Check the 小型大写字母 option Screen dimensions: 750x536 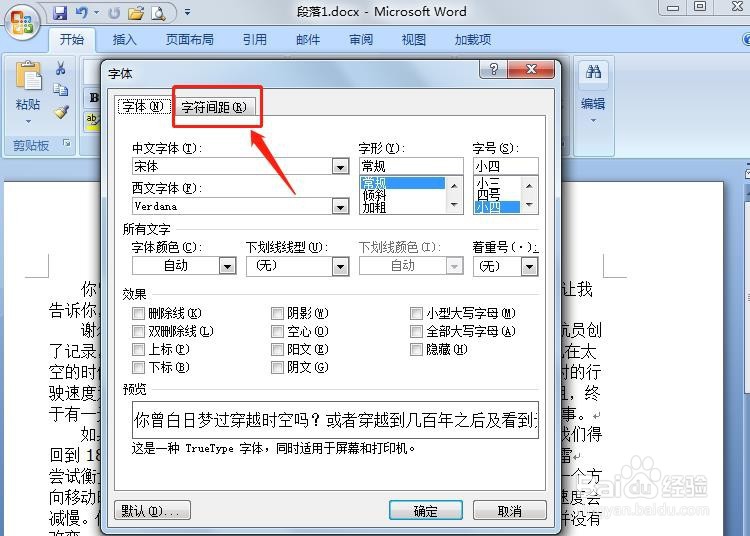(416, 314)
